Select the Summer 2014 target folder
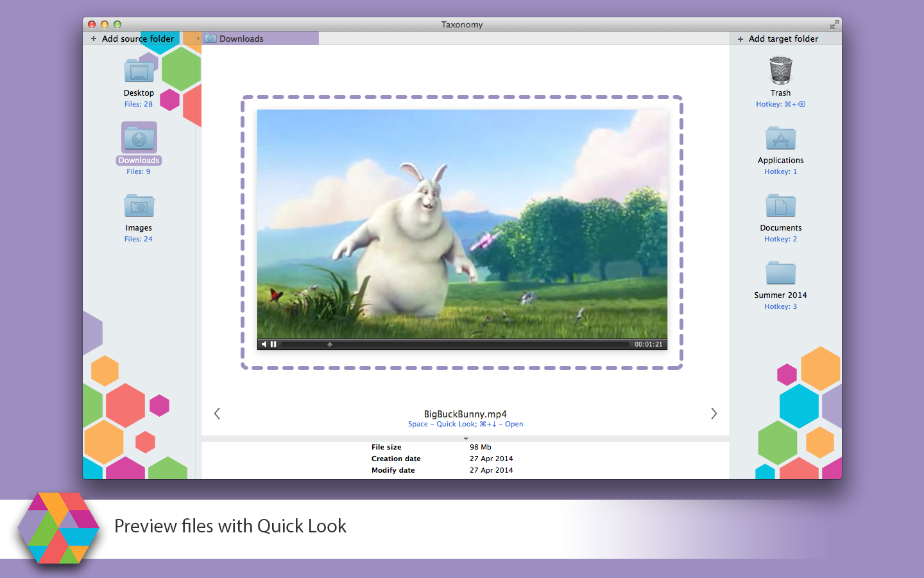Screen dimensions: 924x578 point(780,274)
